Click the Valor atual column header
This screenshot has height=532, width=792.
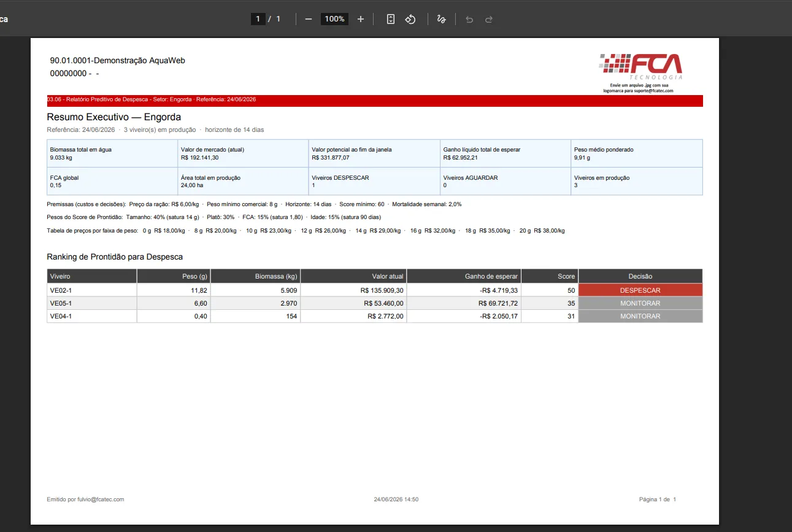click(353, 276)
